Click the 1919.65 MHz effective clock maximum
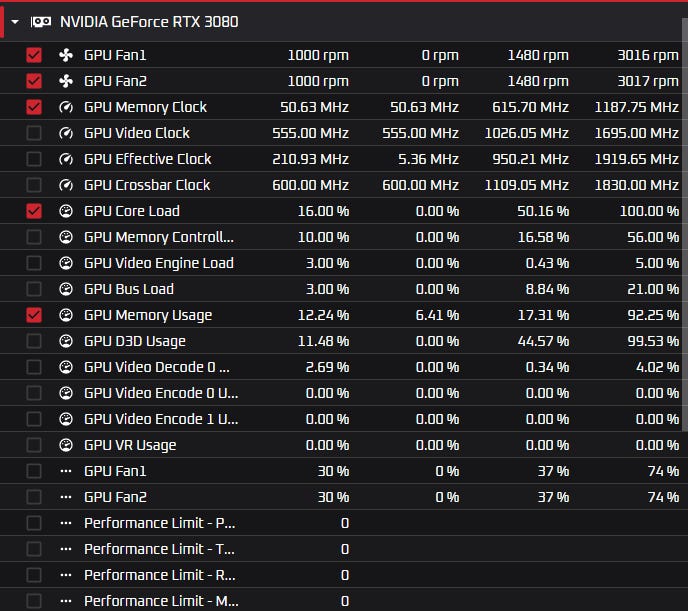 tap(636, 159)
